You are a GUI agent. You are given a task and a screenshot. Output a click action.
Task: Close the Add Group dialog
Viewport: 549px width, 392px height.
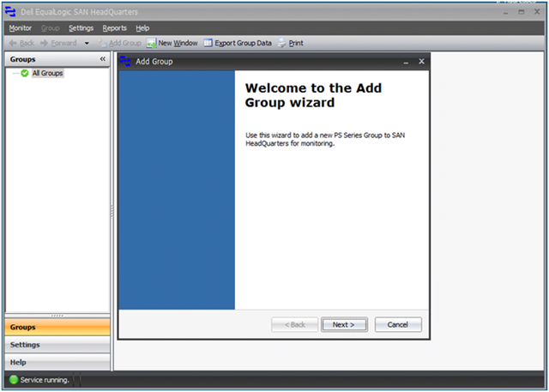click(421, 61)
